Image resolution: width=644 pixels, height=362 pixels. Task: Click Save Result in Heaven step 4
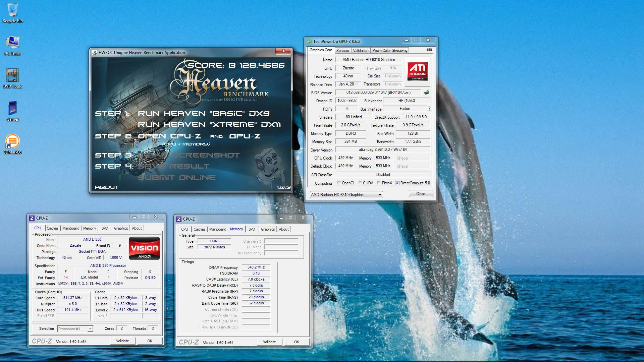[x=173, y=166]
